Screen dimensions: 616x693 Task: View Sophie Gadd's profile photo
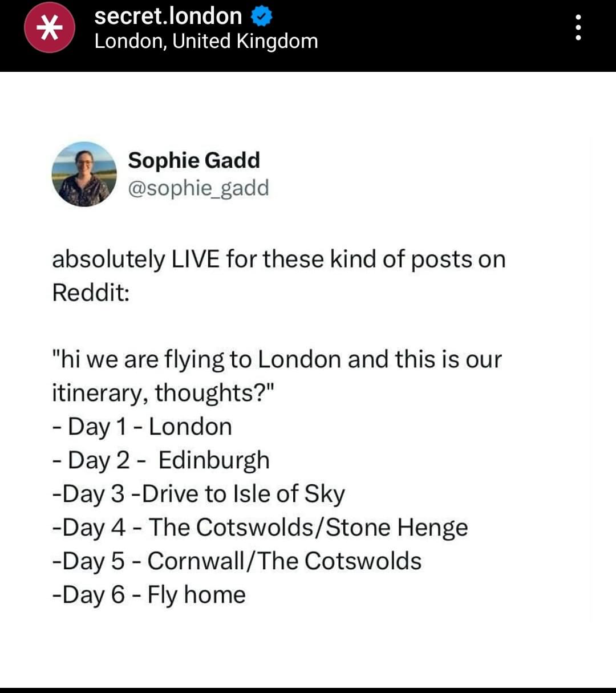point(84,174)
